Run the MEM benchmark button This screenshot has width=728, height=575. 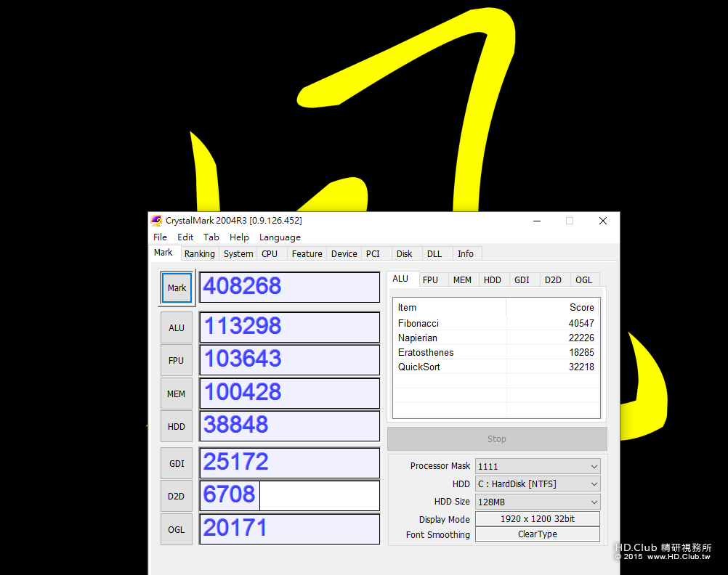(x=177, y=394)
